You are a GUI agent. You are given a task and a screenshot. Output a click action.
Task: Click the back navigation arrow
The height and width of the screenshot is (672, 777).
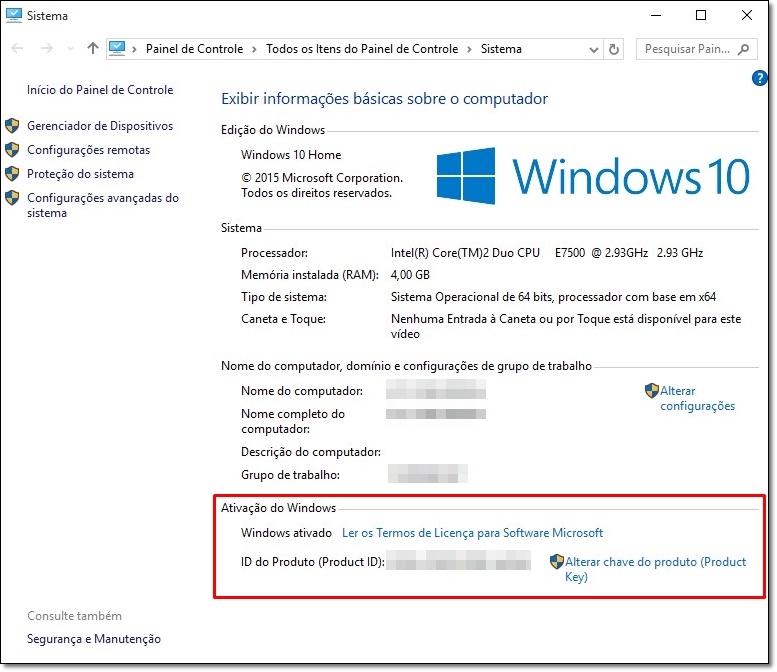coord(17,49)
